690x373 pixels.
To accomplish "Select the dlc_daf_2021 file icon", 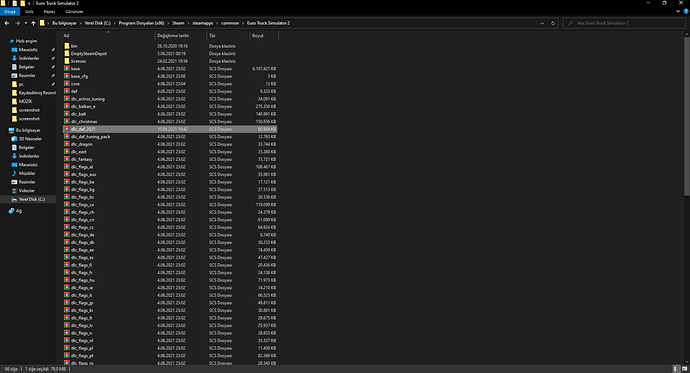I will point(67,129).
